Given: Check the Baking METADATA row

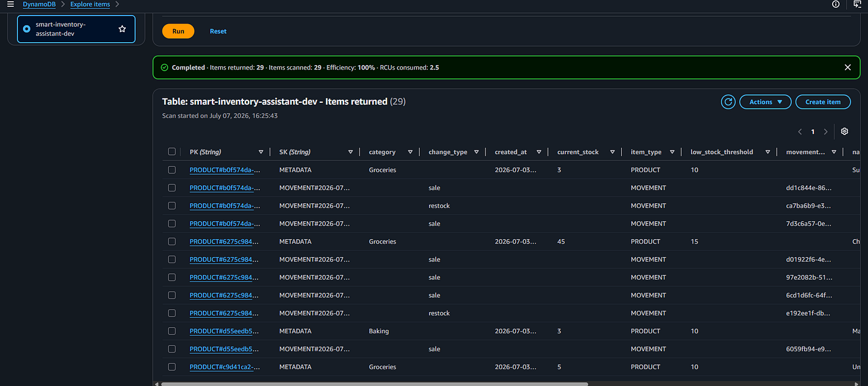Looking at the screenshot, I should (172, 331).
